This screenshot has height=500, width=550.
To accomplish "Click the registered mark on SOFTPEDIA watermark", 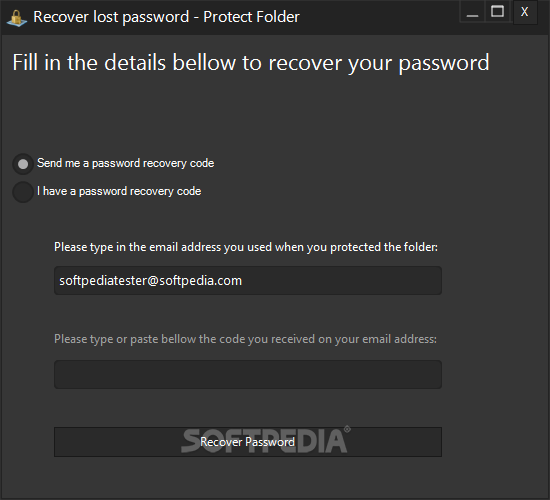I will point(347,429).
